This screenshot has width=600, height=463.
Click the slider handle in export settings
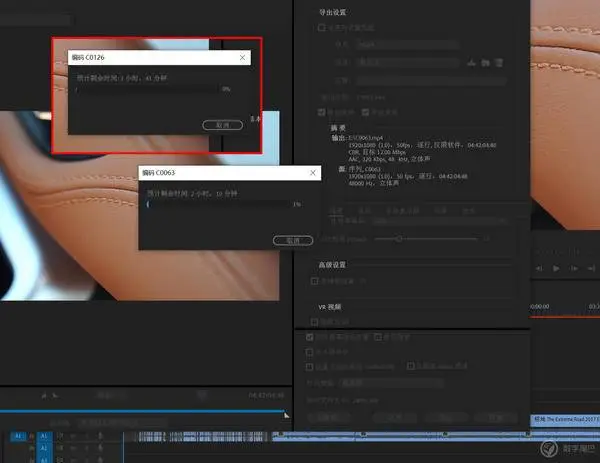pos(399,239)
